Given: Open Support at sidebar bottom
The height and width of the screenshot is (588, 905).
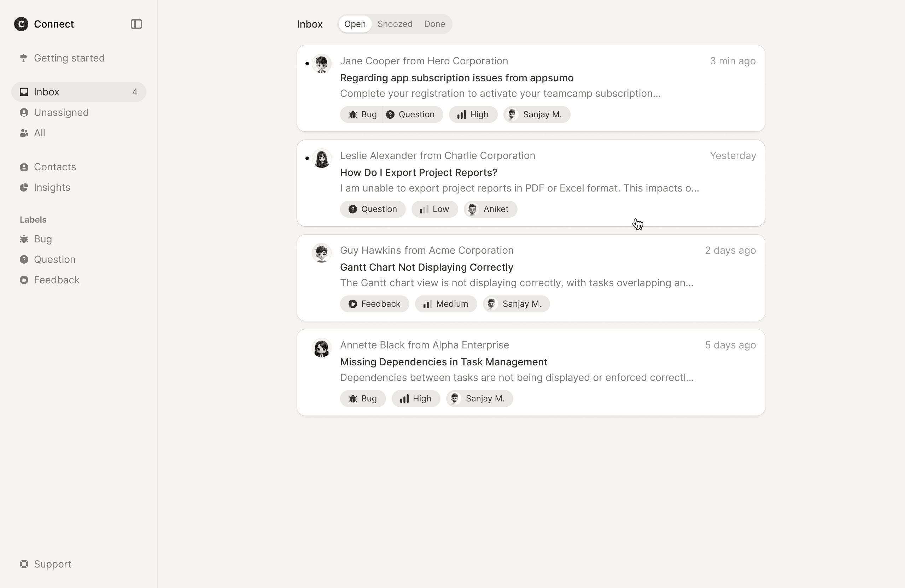Looking at the screenshot, I should [x=52, y=564].
